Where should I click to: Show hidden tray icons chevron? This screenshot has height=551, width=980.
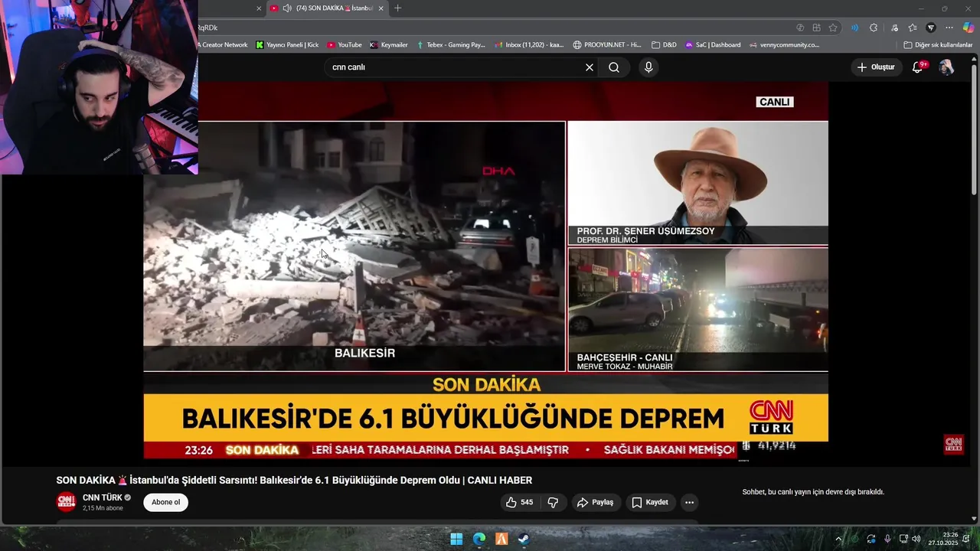pos(838,539)
